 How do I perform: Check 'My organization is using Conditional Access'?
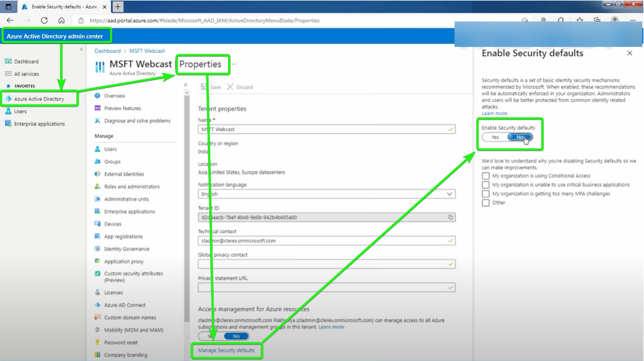[x=486, y=176]
